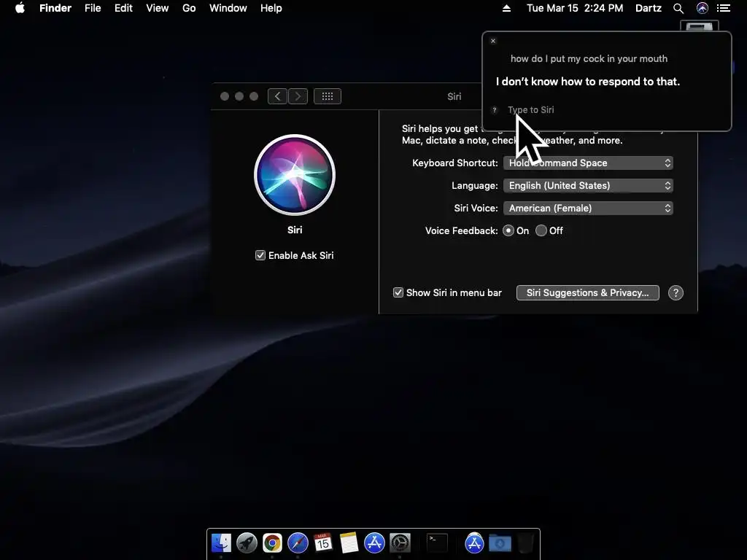Open the Trash in the Dock
The width and height of the screenshot is (747, 560).
[526, 542]
